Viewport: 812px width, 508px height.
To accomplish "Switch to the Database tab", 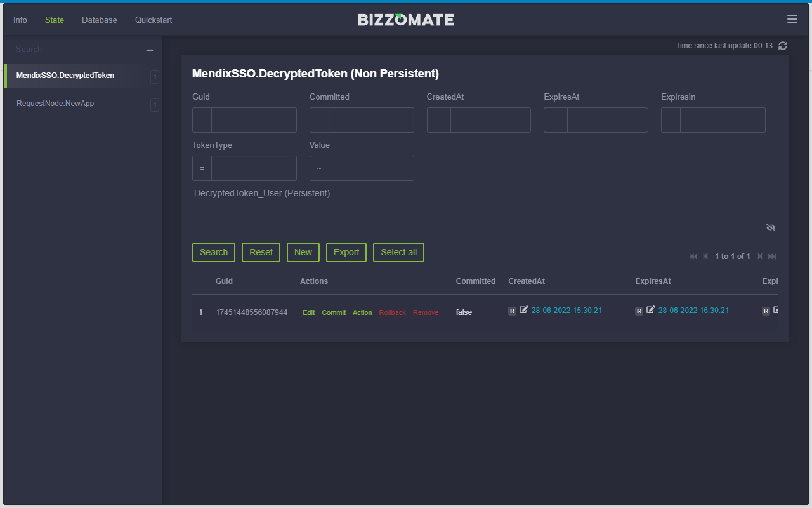I will (x=100, y=20).
